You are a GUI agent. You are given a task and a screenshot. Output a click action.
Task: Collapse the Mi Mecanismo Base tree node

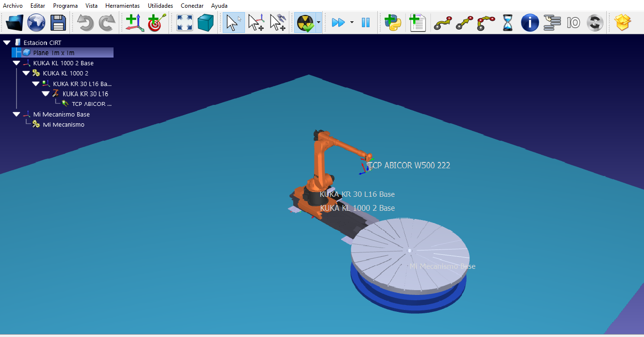16,115
